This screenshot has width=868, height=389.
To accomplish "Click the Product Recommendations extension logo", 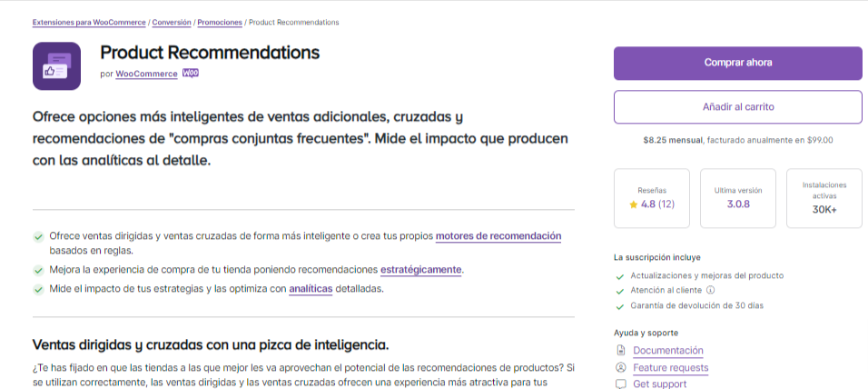I will 56,66.
